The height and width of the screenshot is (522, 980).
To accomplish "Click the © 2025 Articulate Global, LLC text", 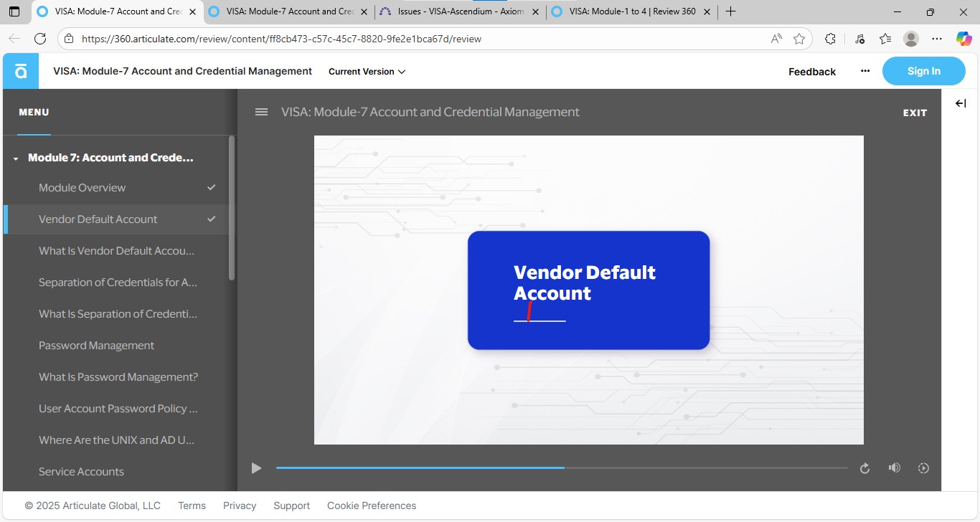I will (93, 506).
